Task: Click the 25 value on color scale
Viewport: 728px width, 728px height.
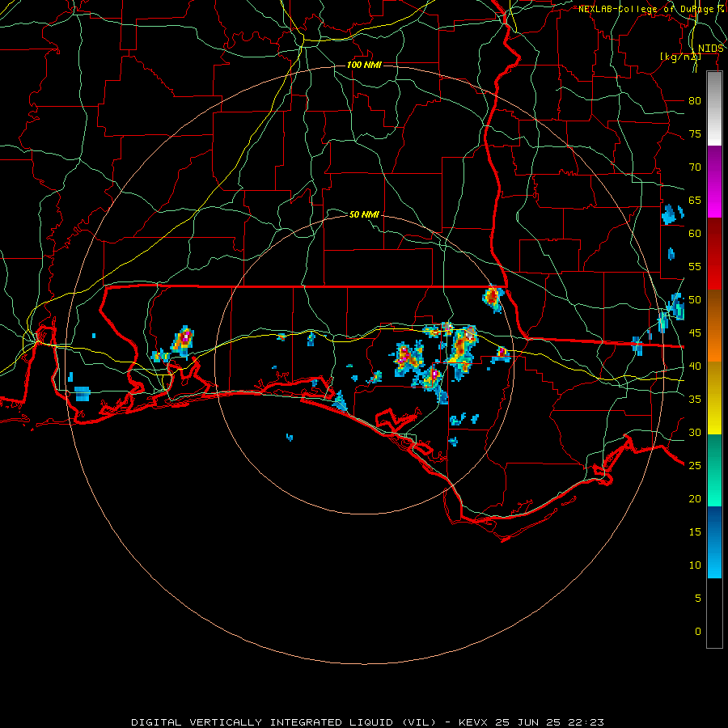Action: 695,466
